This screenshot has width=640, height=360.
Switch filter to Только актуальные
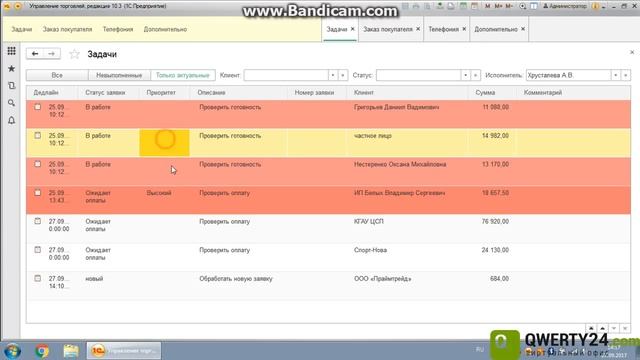point(182,75)
